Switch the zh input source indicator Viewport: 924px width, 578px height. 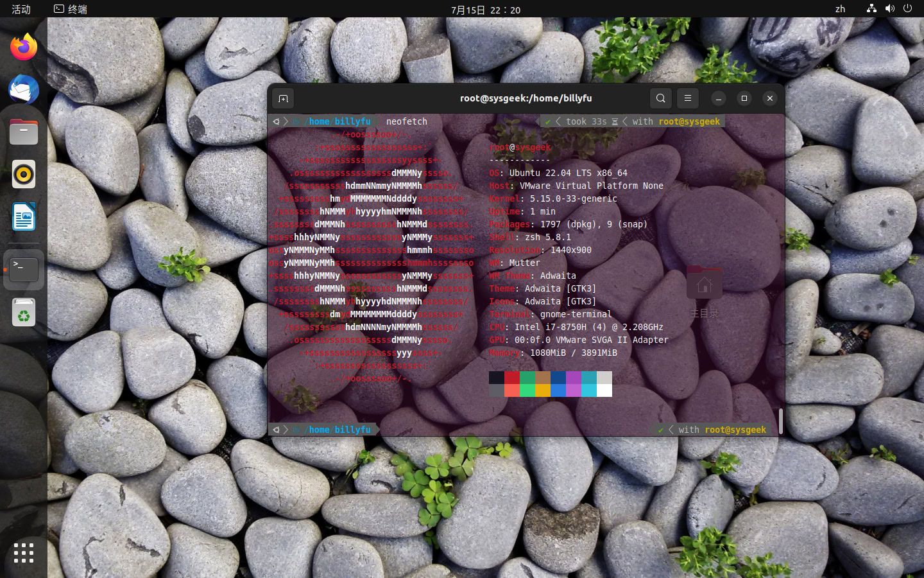(x=840, y=9)
